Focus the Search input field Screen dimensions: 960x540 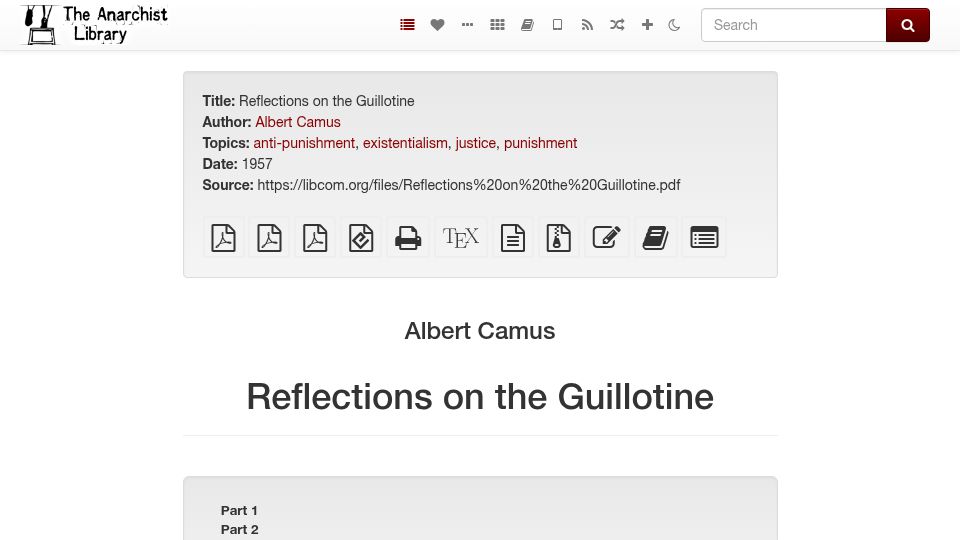pos(793,25)
